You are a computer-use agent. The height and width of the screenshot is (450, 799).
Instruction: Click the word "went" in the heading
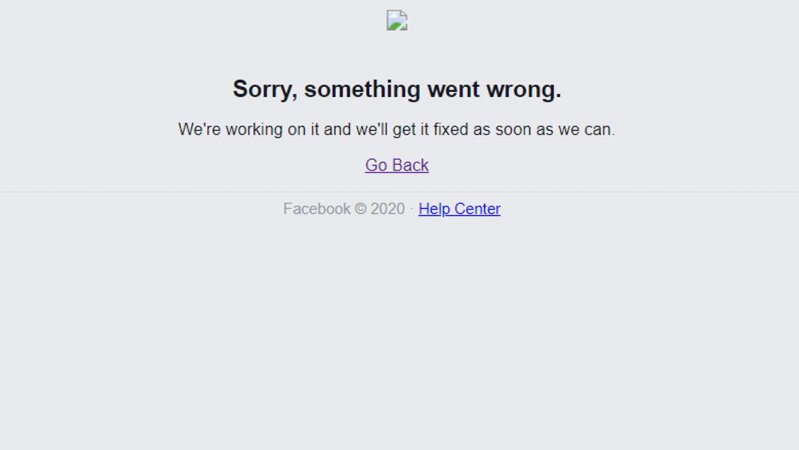click(454, 90)
